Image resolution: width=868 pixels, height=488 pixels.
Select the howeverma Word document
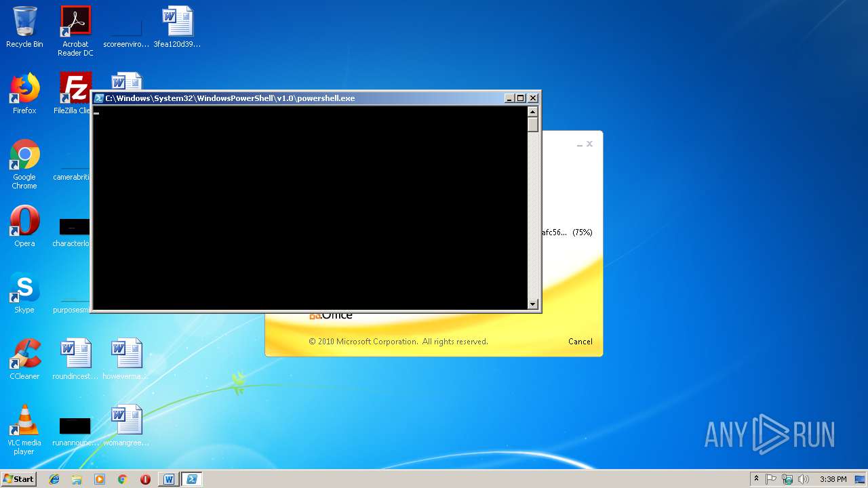126,359
